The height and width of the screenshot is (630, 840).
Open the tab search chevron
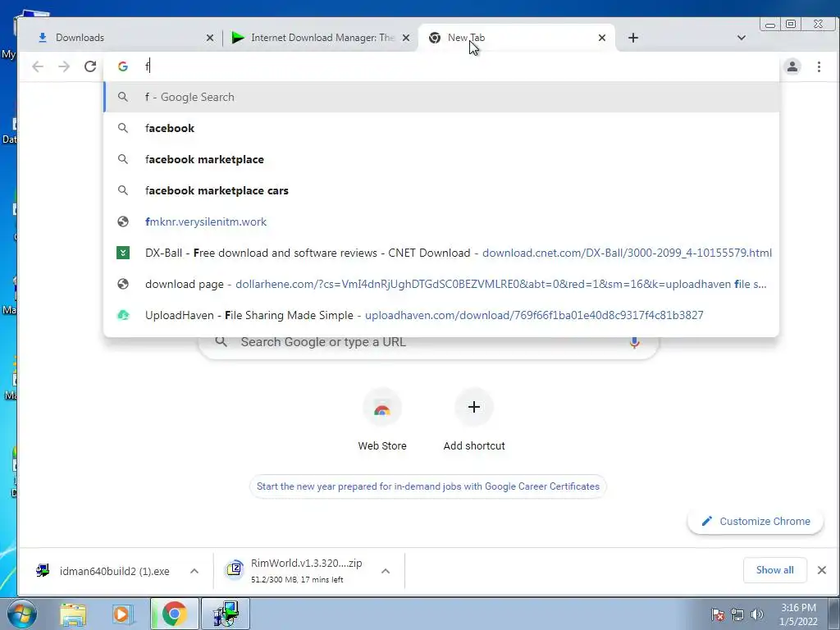742,38
